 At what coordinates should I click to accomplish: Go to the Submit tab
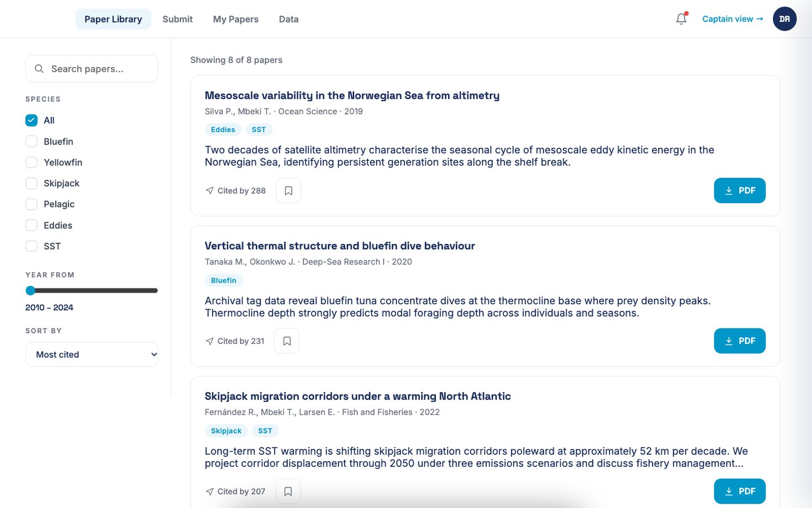[178, 19]
